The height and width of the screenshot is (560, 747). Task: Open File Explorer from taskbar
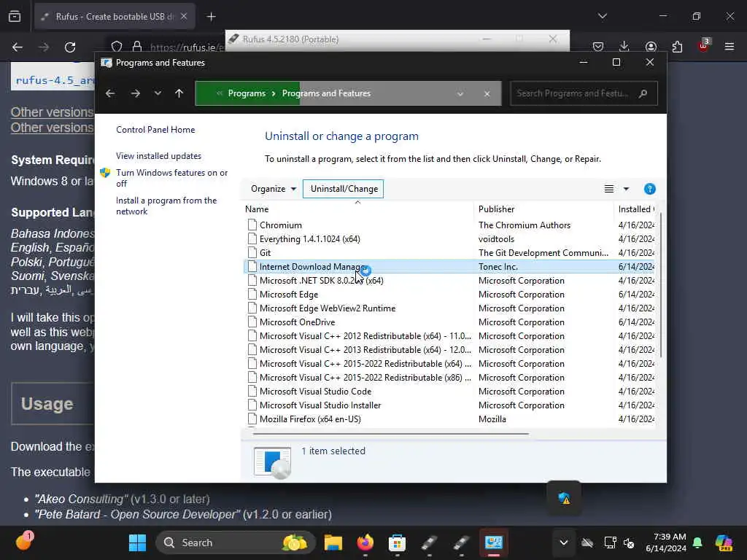tap(333, 542)
